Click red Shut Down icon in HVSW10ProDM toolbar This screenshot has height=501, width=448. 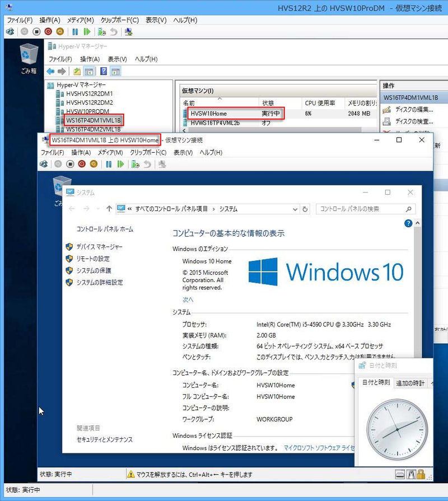pos(48,32)
